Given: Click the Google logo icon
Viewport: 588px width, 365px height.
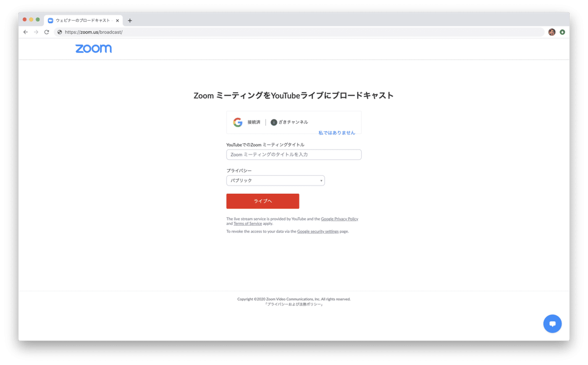Looking at the screenshot, I should (238, 122).
